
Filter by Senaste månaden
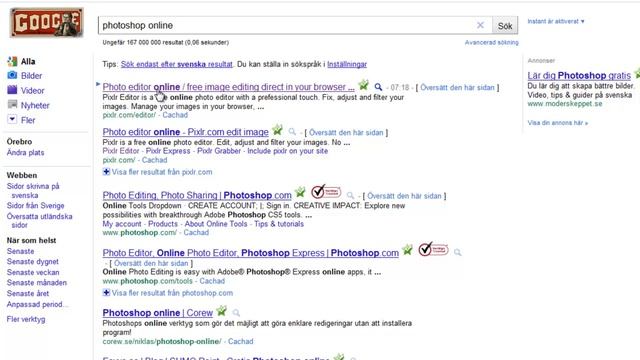(37, 282)
